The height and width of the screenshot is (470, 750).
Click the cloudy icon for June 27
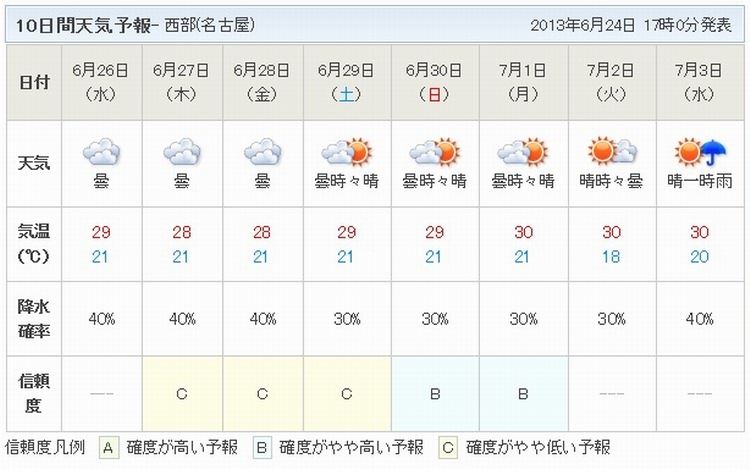pos(182,152)
